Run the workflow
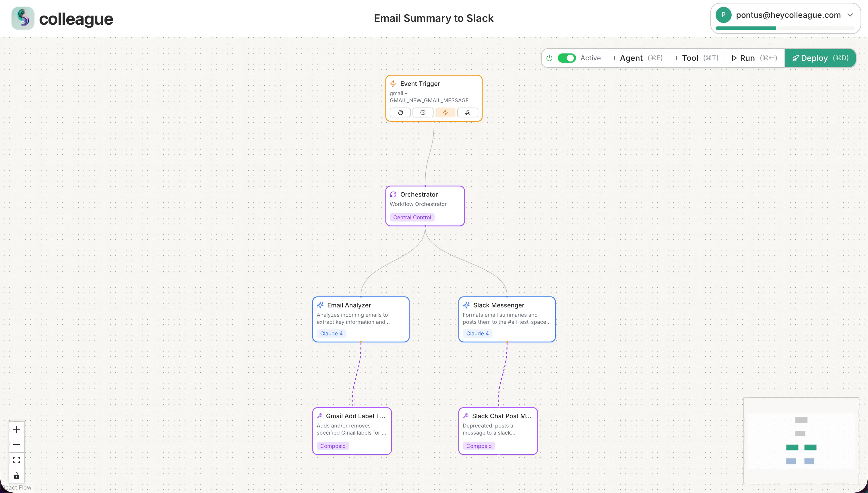 [754, 58]
